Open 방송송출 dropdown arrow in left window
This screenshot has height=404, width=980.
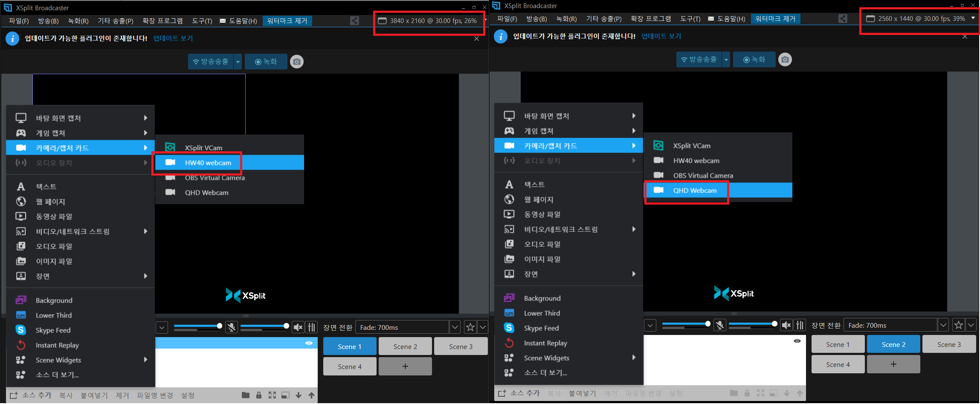(x=238, y=62)
